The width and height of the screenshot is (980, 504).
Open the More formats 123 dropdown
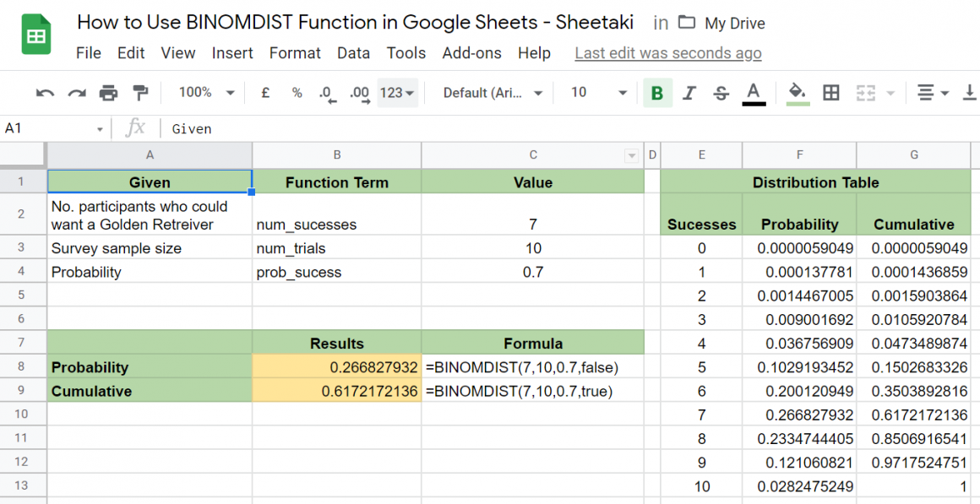coord(395,93)
